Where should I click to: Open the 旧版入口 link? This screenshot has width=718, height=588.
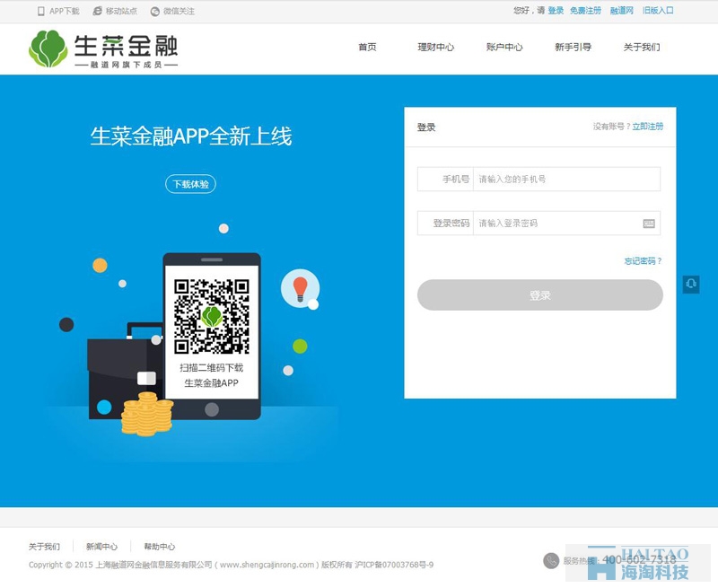pos(658,11)
